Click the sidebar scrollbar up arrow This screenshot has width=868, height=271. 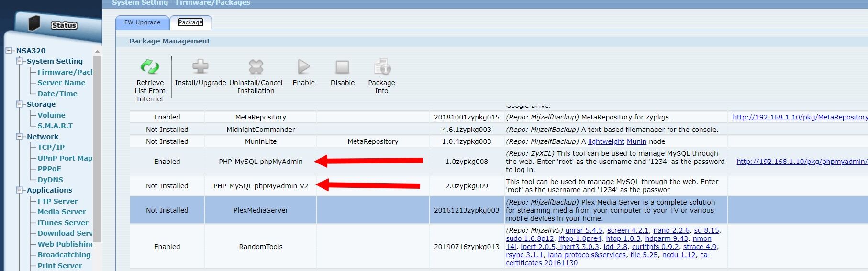97,51
